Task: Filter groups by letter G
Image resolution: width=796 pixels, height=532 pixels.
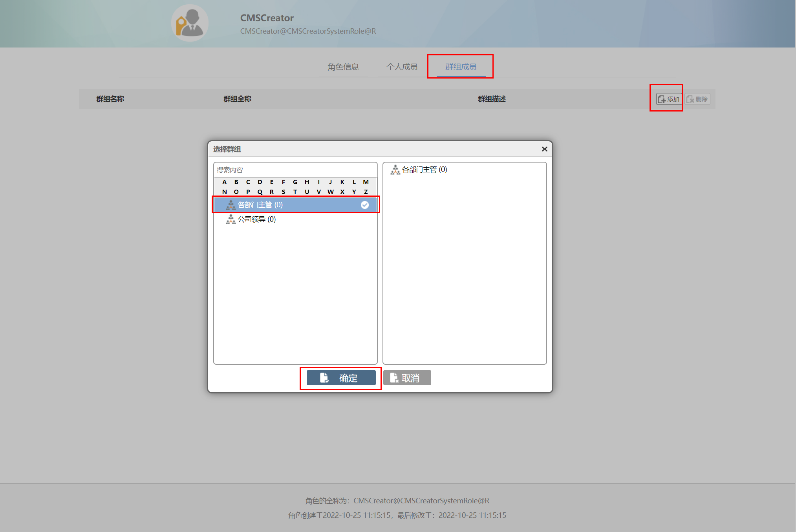Action: pyautogui.click(x=295, y=182)
